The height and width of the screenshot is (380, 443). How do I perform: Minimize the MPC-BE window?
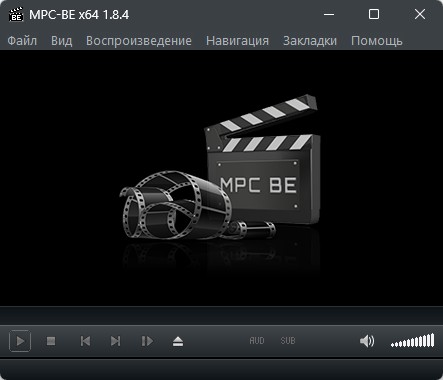click(x=329, y=14)
